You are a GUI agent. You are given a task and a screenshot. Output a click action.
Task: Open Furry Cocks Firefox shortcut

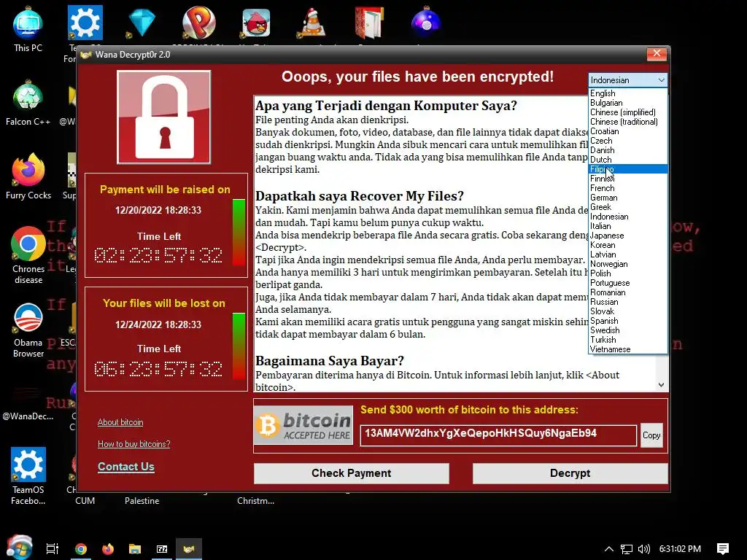[28, 176]
